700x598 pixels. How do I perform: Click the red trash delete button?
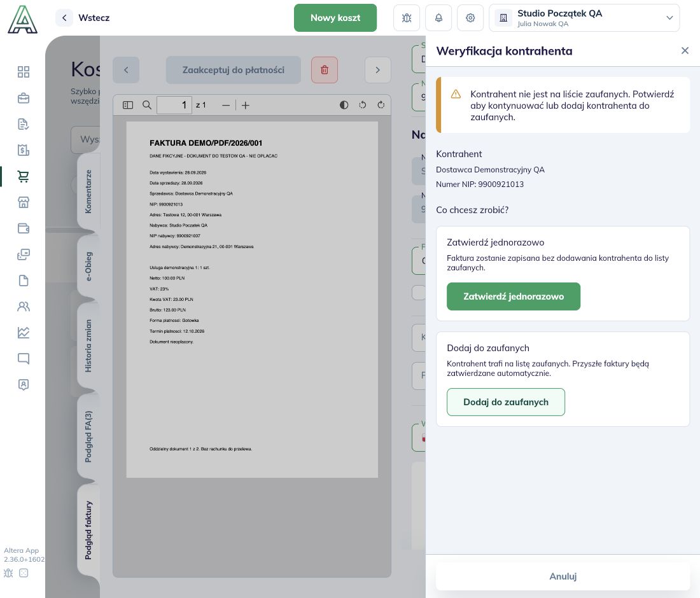pos(325,69)
